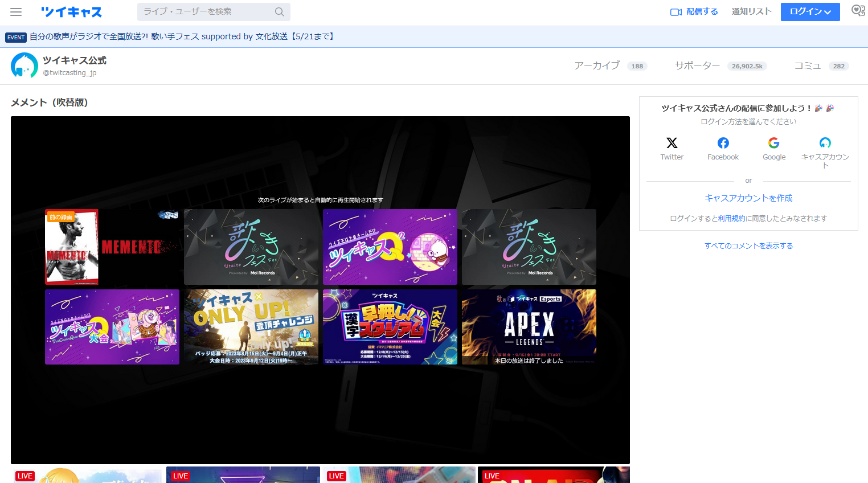The width and height of the screenshot is (868, 483).
Task: Click the ツイキャス logo
Action: point(71,12)
